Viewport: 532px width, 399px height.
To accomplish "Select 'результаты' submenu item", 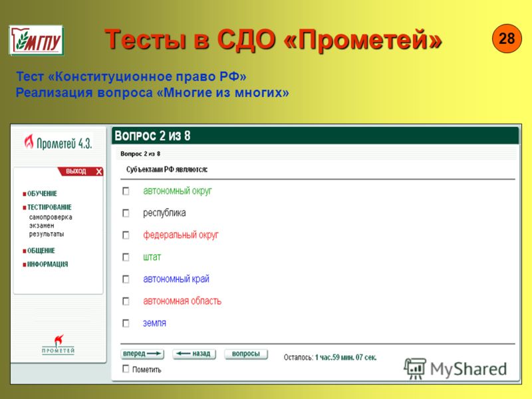I will point(47,234).
